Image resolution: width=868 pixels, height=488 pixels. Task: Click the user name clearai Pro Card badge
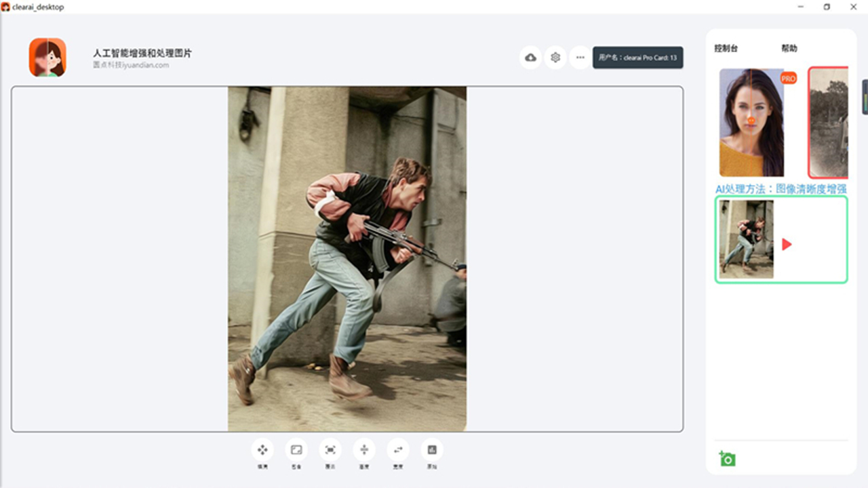[637, 58]
